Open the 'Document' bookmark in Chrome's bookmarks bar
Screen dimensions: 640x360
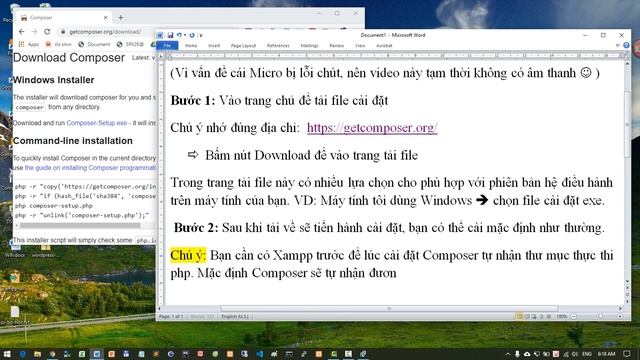coord(94,44)
